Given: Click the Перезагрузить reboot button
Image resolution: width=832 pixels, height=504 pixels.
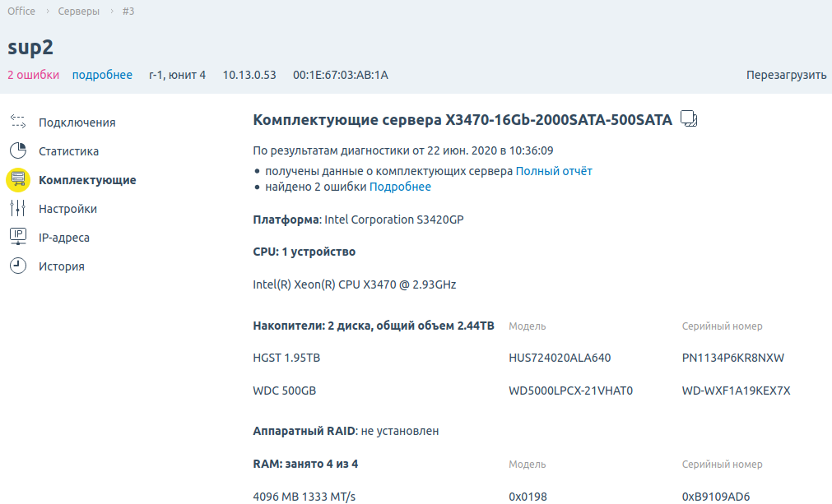Looking at the screenshot, I should (787, 75).
